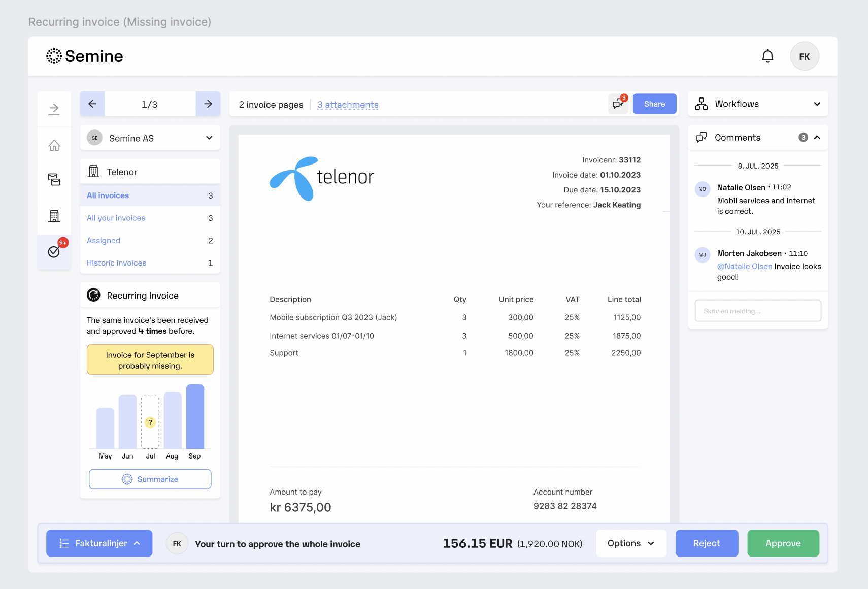
Task: Click the '156.15 EUR' total
Action: pyautogui.click(x=478, y=544)
